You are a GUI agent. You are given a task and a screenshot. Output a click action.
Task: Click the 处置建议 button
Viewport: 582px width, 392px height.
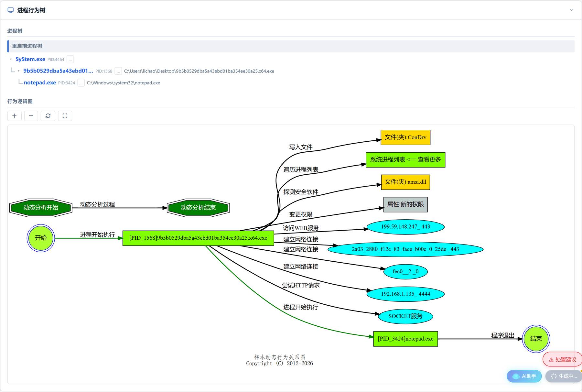[x=563, y=359]
